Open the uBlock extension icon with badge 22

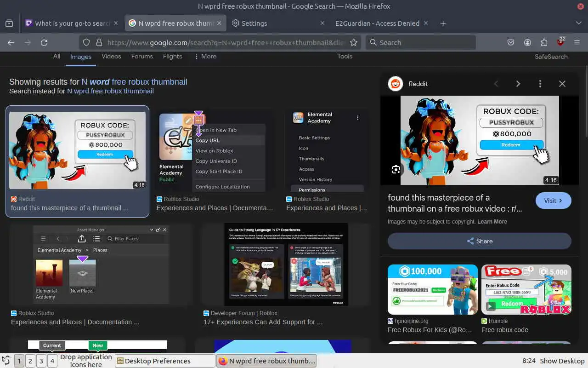click(560, 42)
